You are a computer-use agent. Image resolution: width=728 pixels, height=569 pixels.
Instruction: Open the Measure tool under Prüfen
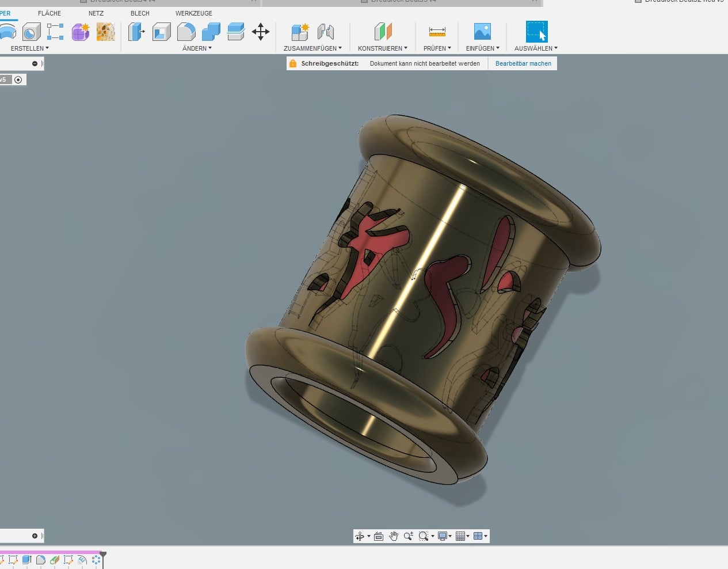[x=437, y=32]
